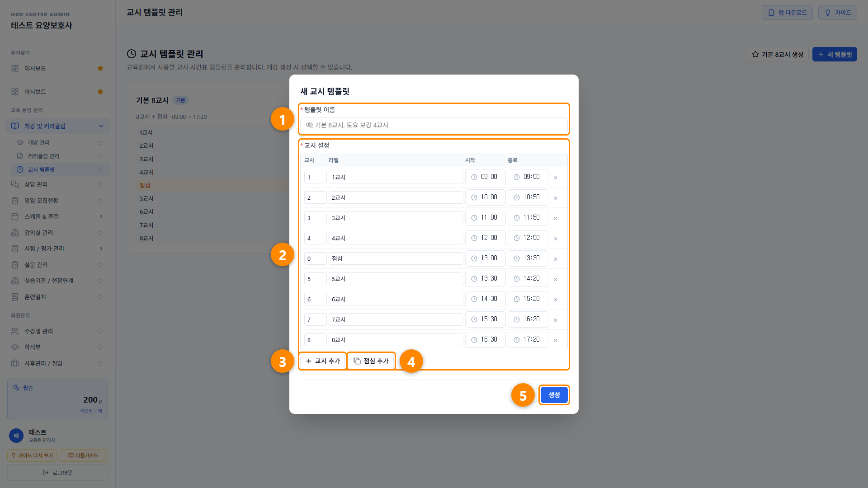Click the 테 user avatar icon

16,436
